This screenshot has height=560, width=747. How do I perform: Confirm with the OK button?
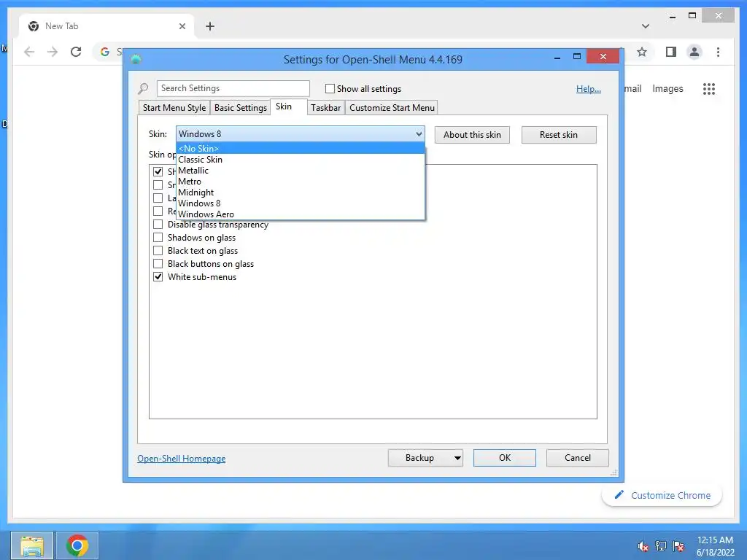click(x=505, y=458)
